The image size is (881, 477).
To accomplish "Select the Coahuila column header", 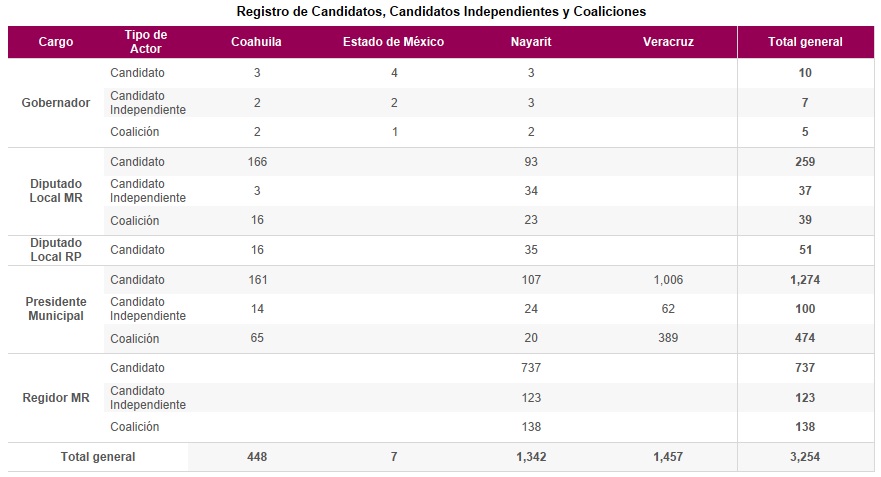I will pyautogui.click(x=257, y=42).
